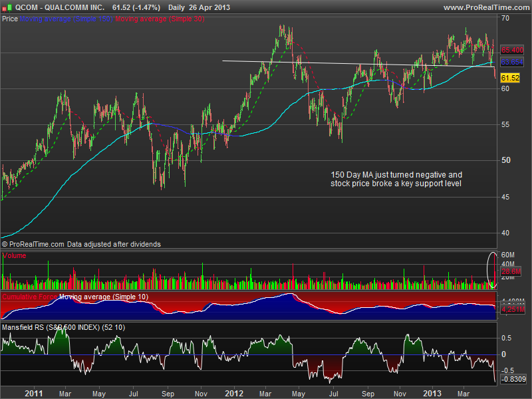Click the Price legend label
Image resolution: width=532 pixels, height=399 pixels.
click(10, 19)
